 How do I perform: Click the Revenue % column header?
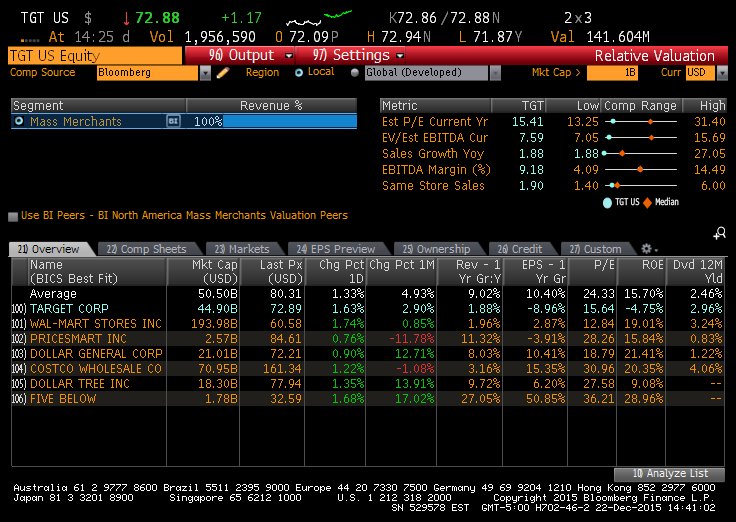pos(271,106)
